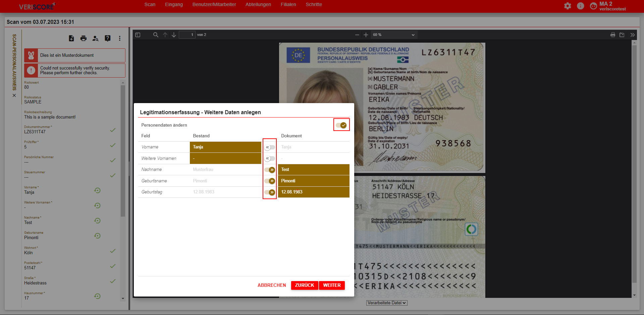Reset the Geburtsname field history icon

coord(98,236)
